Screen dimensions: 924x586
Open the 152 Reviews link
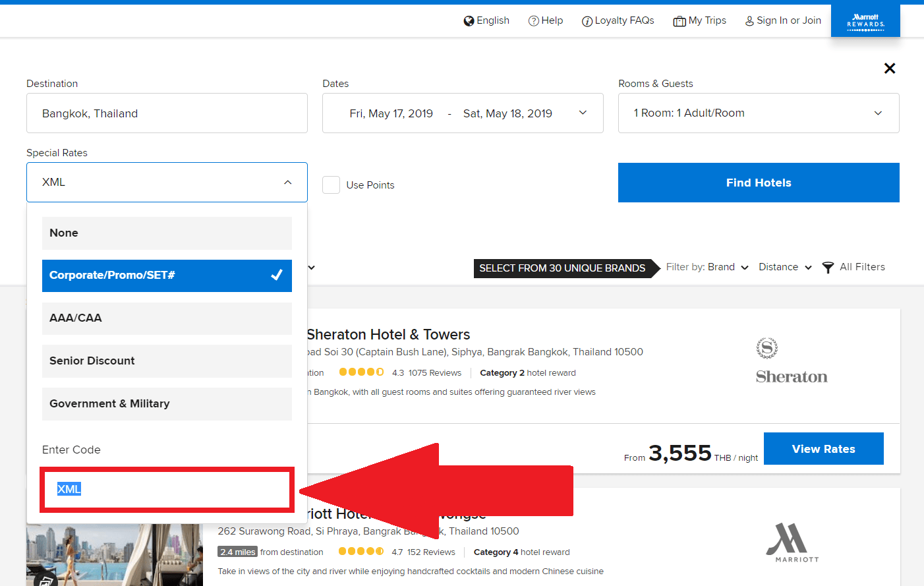coord(431,552)
